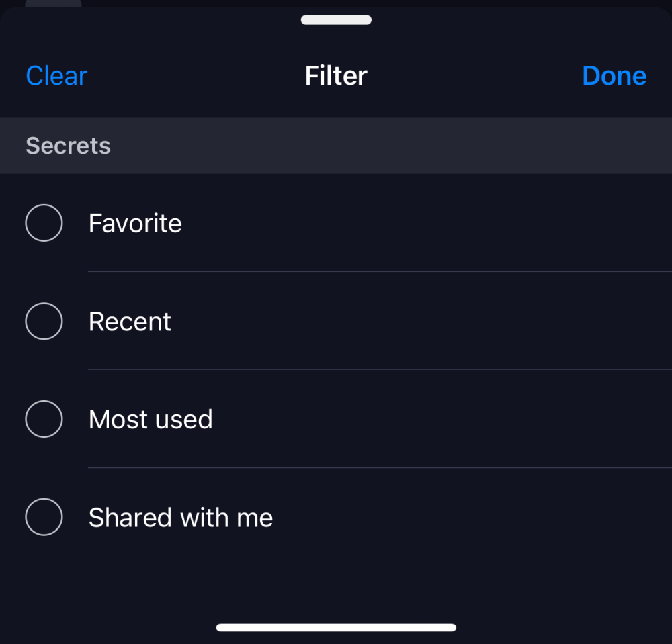Click empty space in the Favorite row
The height and width of the screenshot is (644, 672).
[x=437, y=223]
